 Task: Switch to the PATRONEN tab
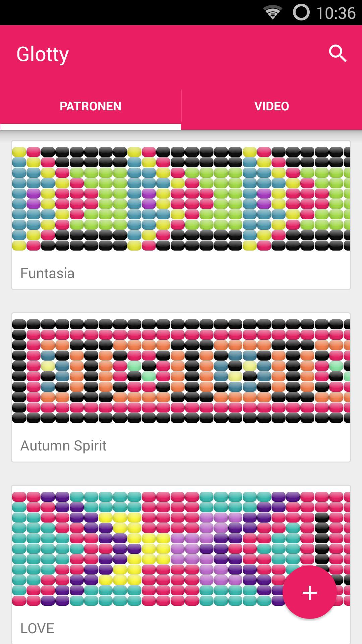[90, 106]
